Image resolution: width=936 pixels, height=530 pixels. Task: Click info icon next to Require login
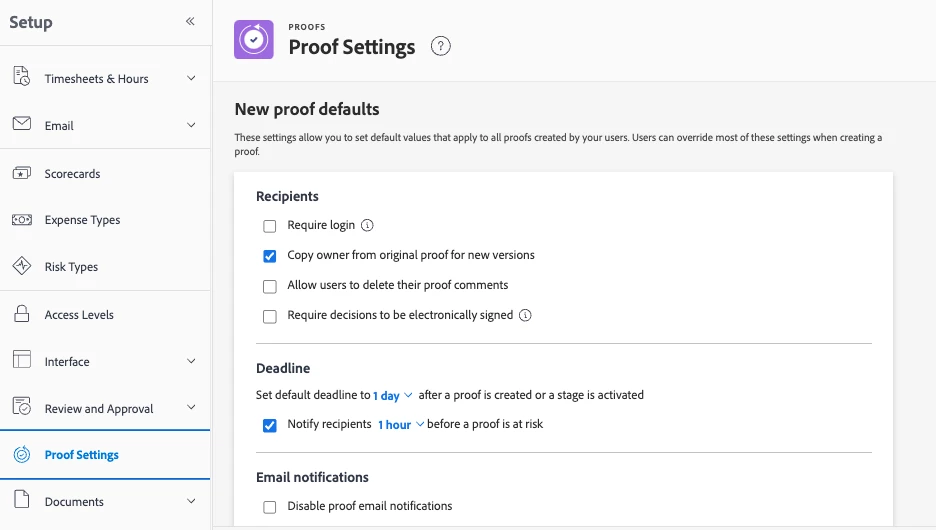pos(367,226)
